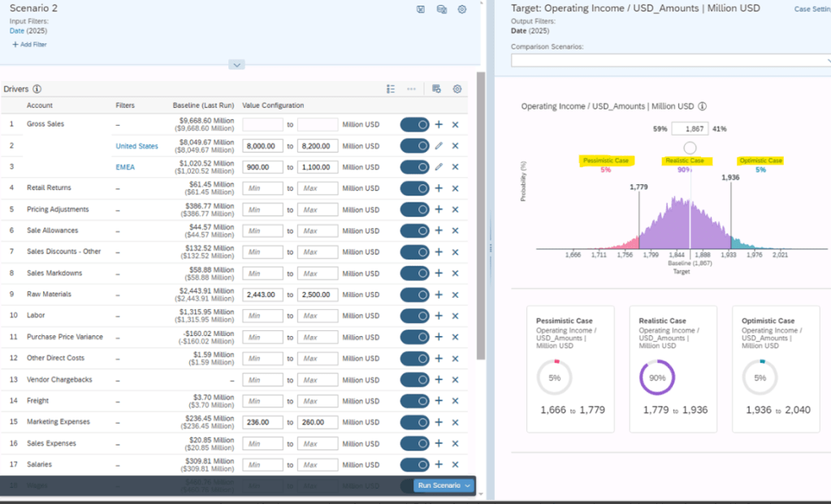Open the Run Scenario dropdown arrow

tap(468, 485)
